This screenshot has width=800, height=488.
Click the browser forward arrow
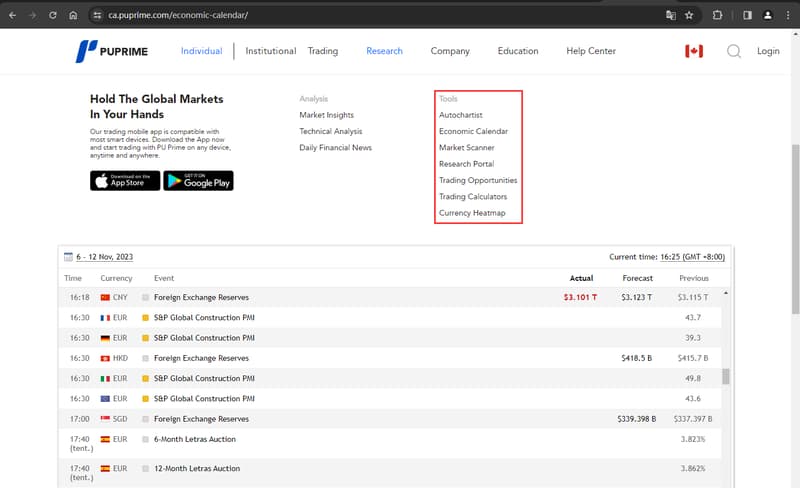33,15
